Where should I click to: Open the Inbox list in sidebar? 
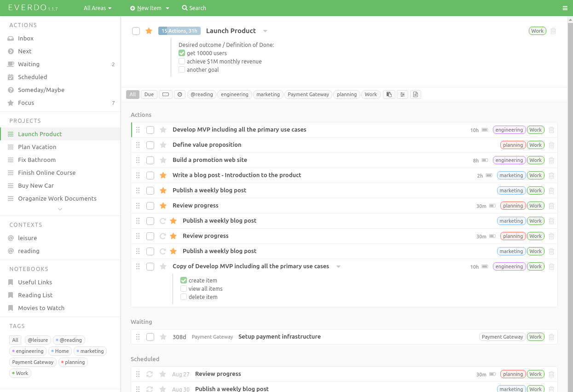pyautogui.click(x=26, y=39)
